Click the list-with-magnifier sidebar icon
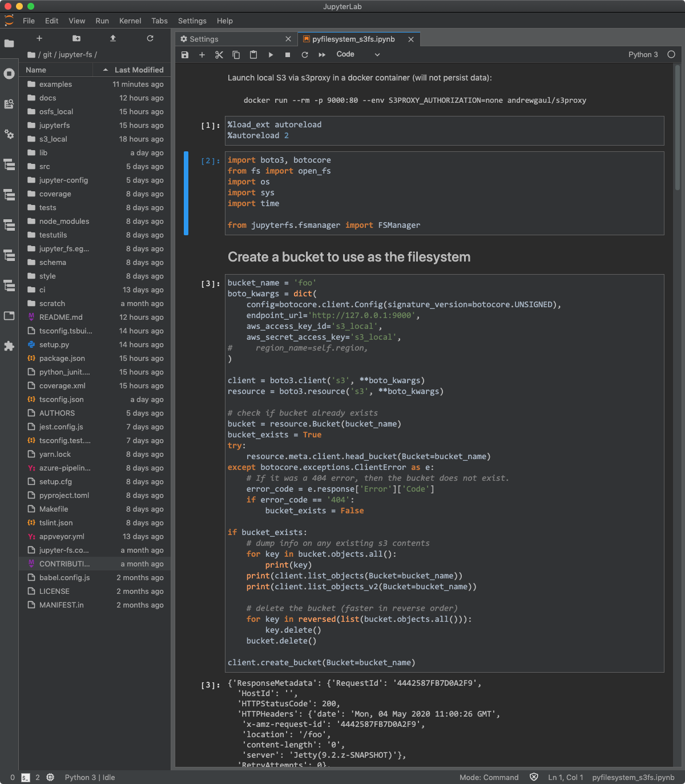Image resolution: width=685 pixels, height=784 pixels. coord(9,104)
